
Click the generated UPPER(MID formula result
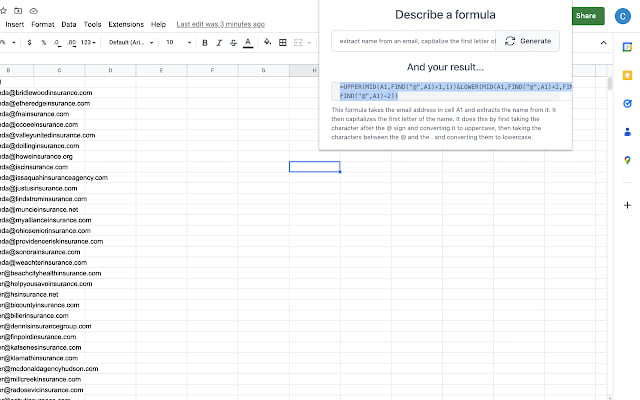coord(451,91)
